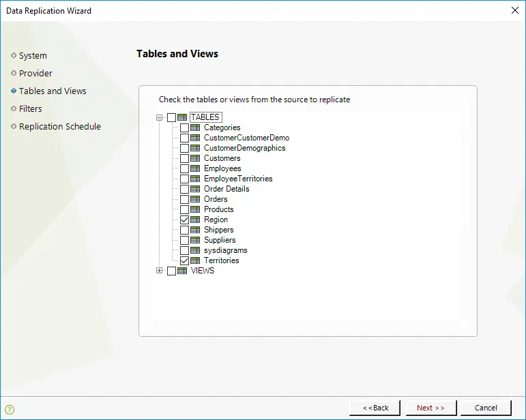
Task: Click the VIEWS node table icon
Action: [x=182, y=271]
